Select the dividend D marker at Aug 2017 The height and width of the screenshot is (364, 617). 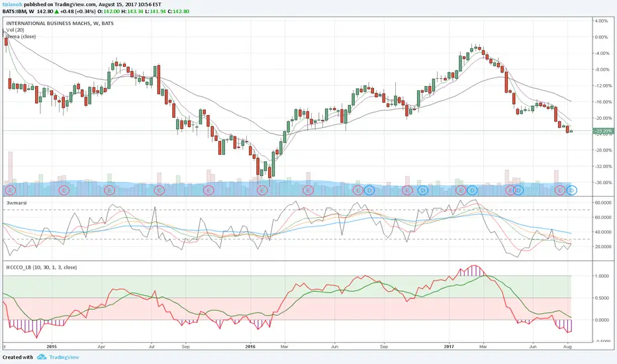[x=572, y=191]
